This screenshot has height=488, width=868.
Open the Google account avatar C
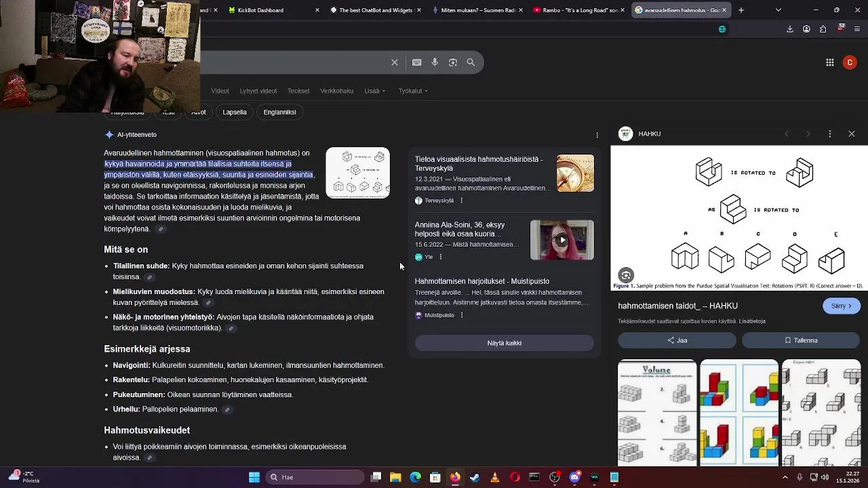[x=850, y=62]
